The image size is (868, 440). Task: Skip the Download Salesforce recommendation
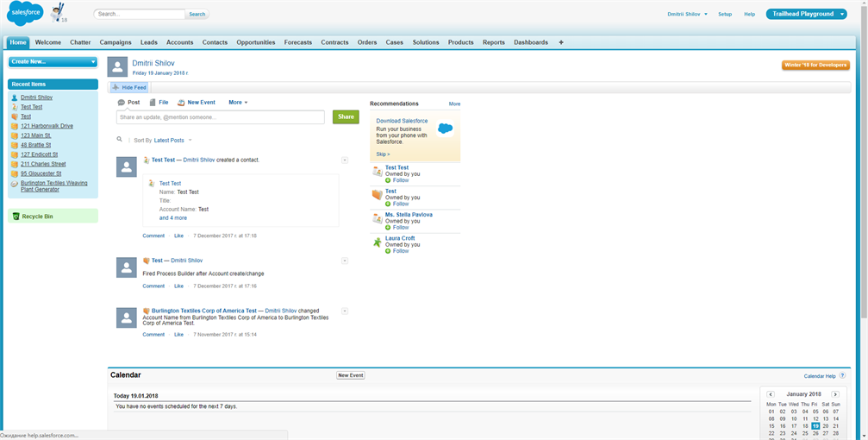(383, 154)
